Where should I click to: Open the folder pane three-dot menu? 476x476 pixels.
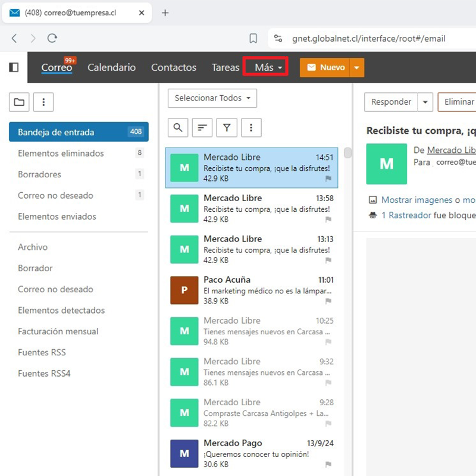tap(43, 102)
